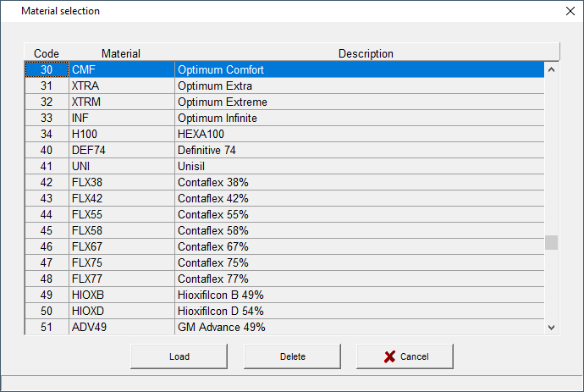Click the Description column header
This screenshot has height=392, width=584.
click(x=366, y=53)
